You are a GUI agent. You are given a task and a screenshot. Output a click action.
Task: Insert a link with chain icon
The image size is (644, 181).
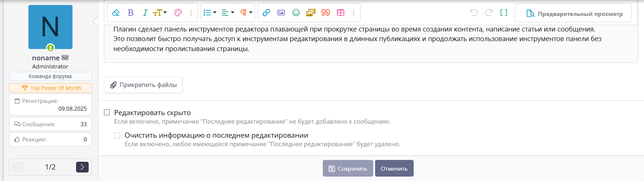pyautogui.click(x=266, y=13)
